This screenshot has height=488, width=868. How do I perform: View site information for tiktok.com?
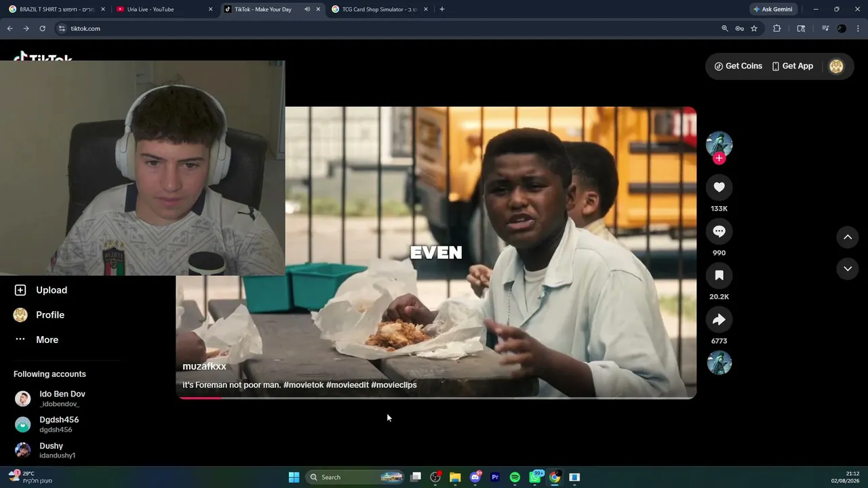pyautogui.click(x=62, y=28)
